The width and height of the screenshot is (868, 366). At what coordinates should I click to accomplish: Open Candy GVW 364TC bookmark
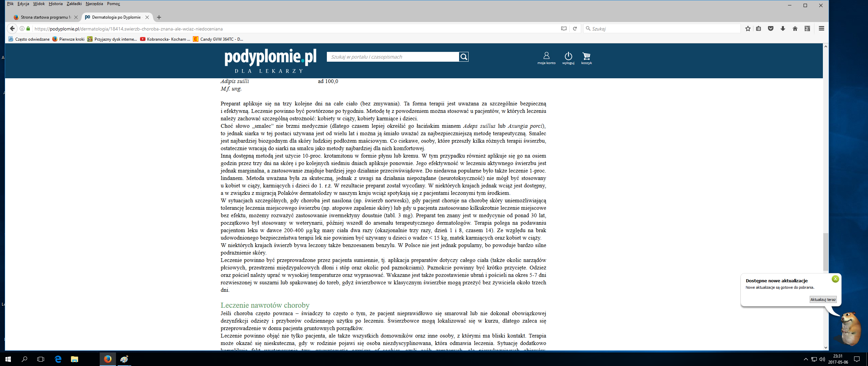pos(218,39)
